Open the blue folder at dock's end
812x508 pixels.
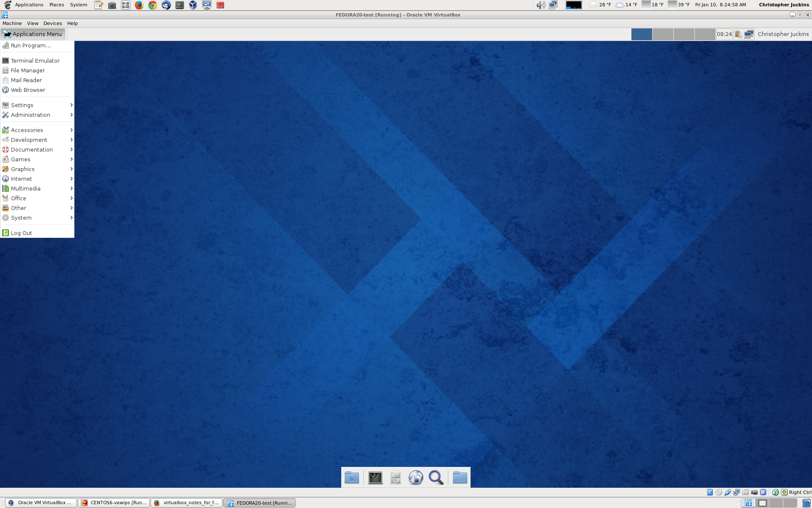[460, 478]
